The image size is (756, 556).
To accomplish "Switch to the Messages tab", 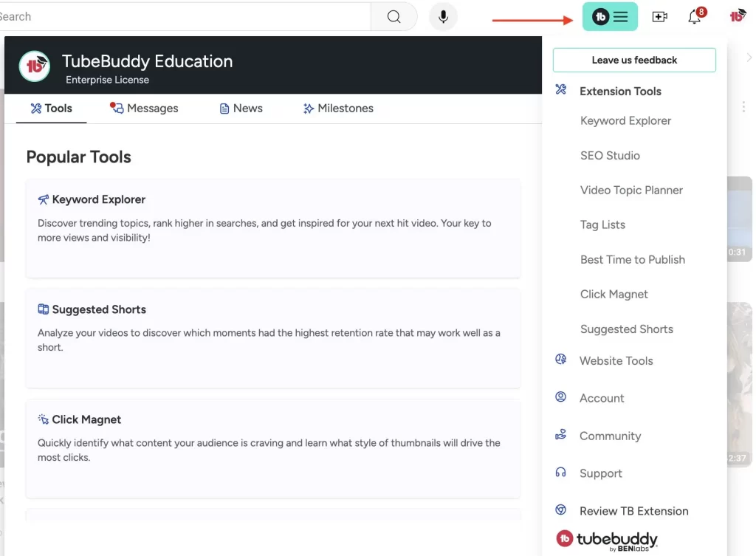I will [x=144, y=109].
